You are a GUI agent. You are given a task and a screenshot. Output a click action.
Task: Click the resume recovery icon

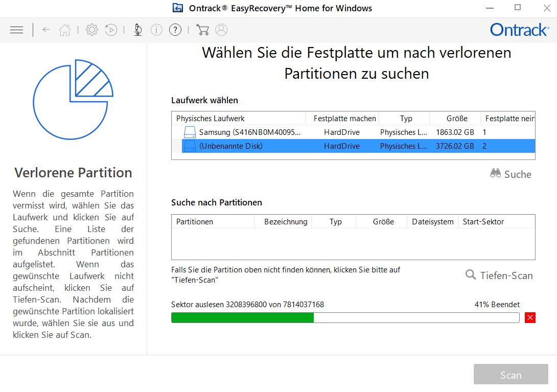(x=111, y=30)
